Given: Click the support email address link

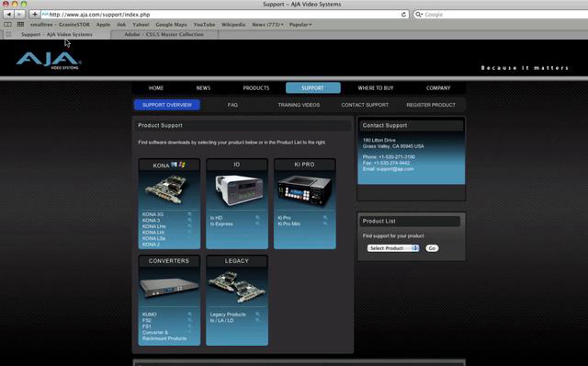Looking at the screenshot, I should click(395, 169).
